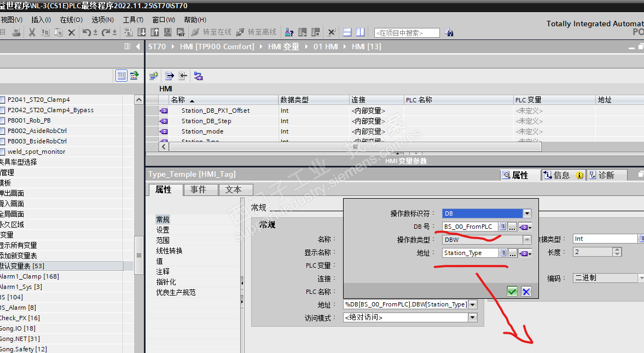Select 线性转换 in properties navigation
Viewport: 644px width, 353px height.
click(x=169, y=251)
